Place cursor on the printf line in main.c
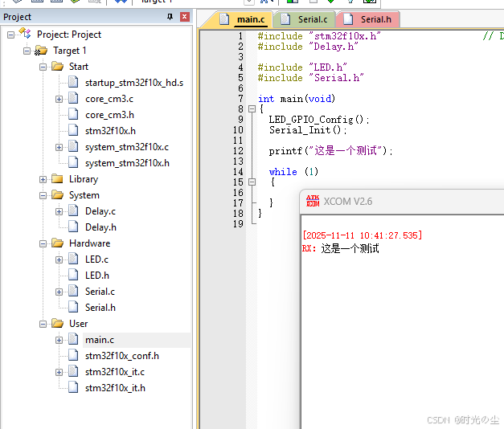Image resolution: width=504 pixels, height=429 pixels. click(330, 151)
